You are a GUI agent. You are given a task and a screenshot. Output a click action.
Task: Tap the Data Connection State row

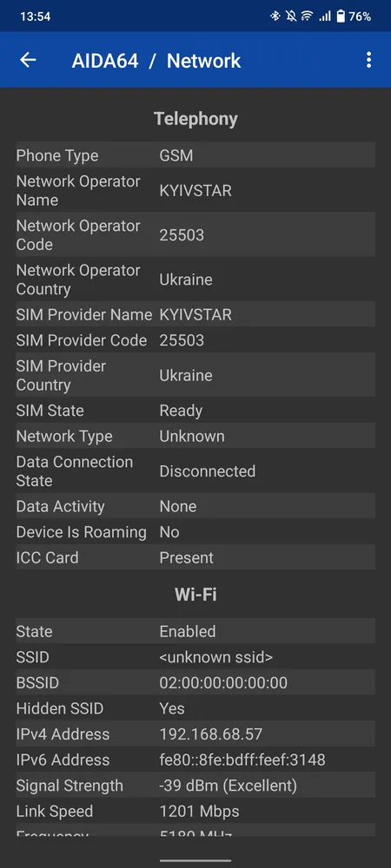195,471
